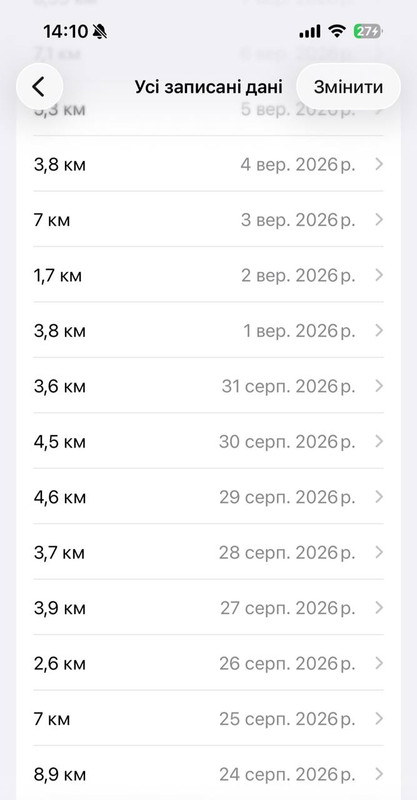
Task: Select the 4,6 км entry dated 29 серп.
Action: click(x=208, y=497)
